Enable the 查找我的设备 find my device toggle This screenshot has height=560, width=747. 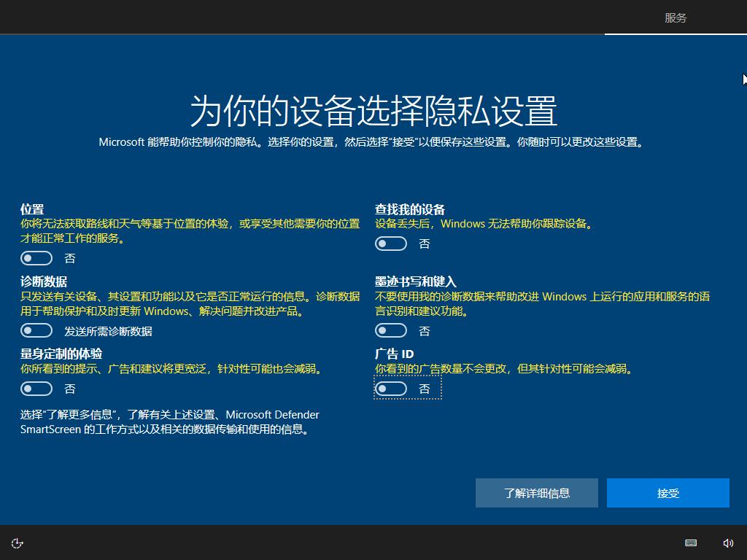tap(391, 244)
